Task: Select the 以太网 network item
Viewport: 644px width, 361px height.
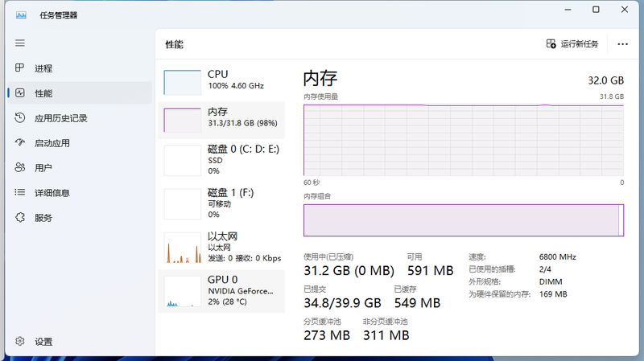Action: click(221, 247)
